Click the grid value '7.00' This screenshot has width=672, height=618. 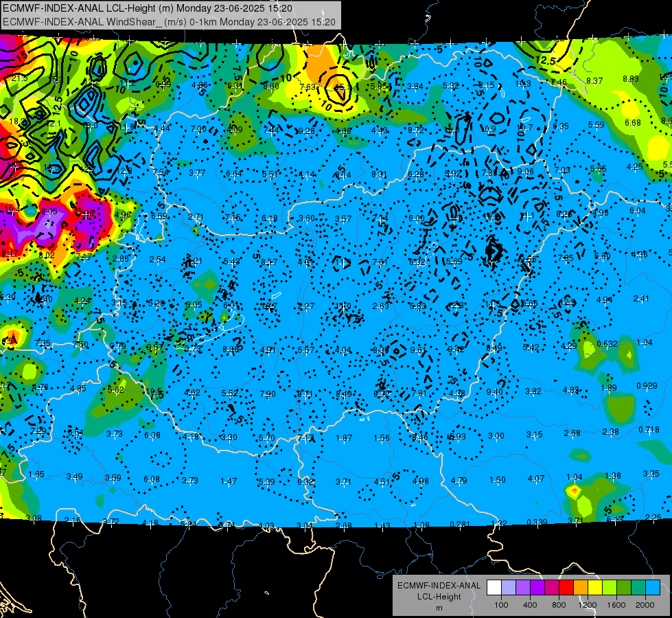point(198,128)
